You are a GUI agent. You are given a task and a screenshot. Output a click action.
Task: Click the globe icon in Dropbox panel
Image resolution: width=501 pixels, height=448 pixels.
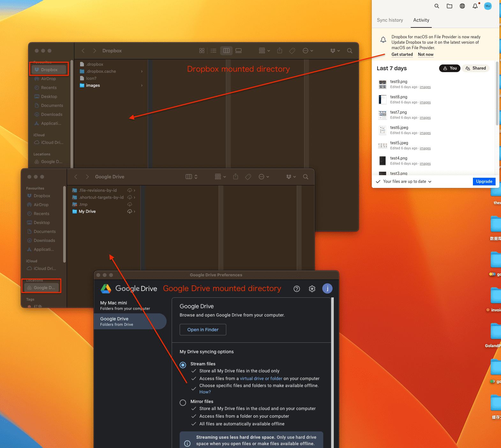(462, 6)
